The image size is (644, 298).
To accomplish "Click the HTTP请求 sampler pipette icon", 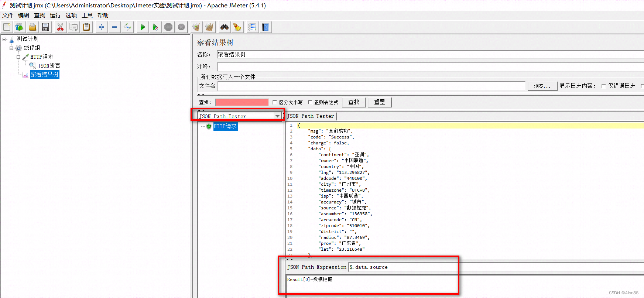I will coord(25,56).
